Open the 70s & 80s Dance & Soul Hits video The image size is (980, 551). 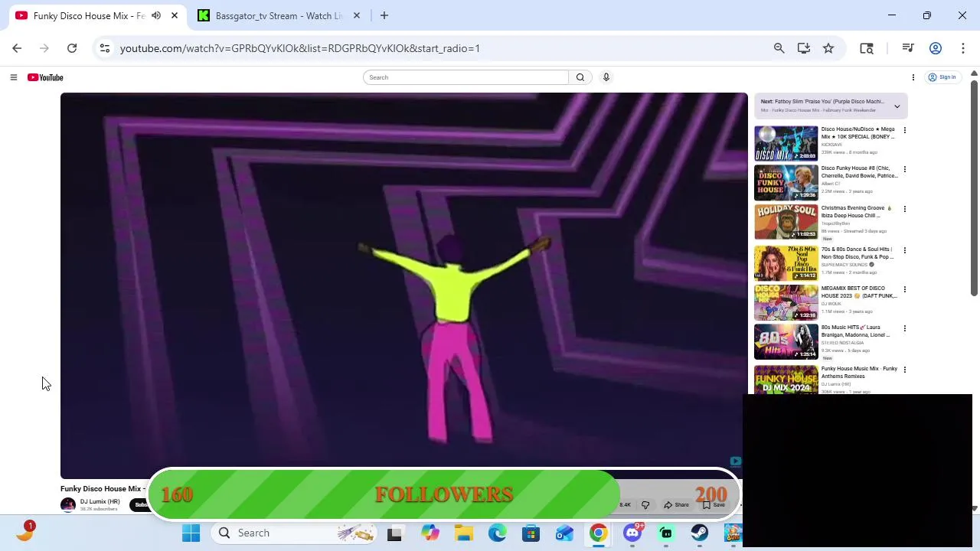[x=857, y=253]
